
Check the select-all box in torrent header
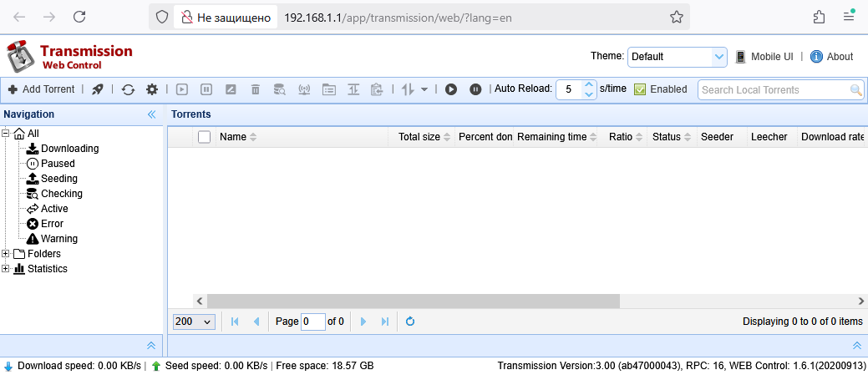coord(204,137)
